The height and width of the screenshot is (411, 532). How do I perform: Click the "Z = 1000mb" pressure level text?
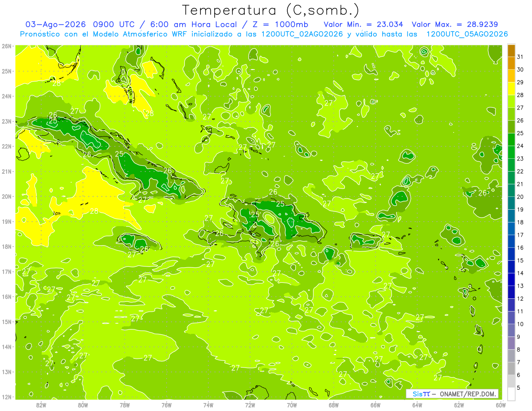point(280,24)
